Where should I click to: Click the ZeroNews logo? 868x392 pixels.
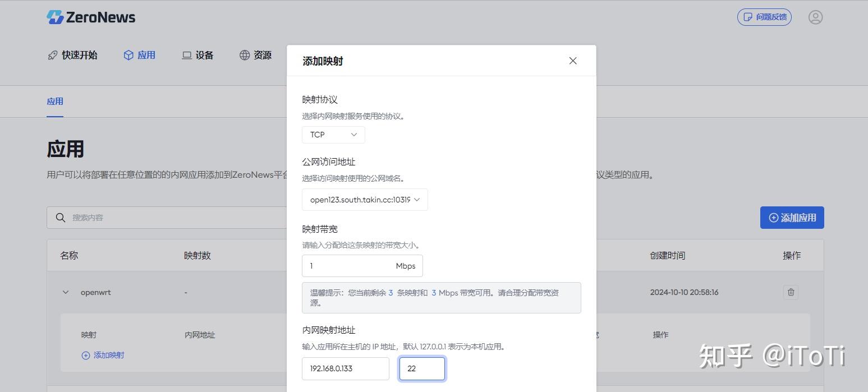coord(90,17)
